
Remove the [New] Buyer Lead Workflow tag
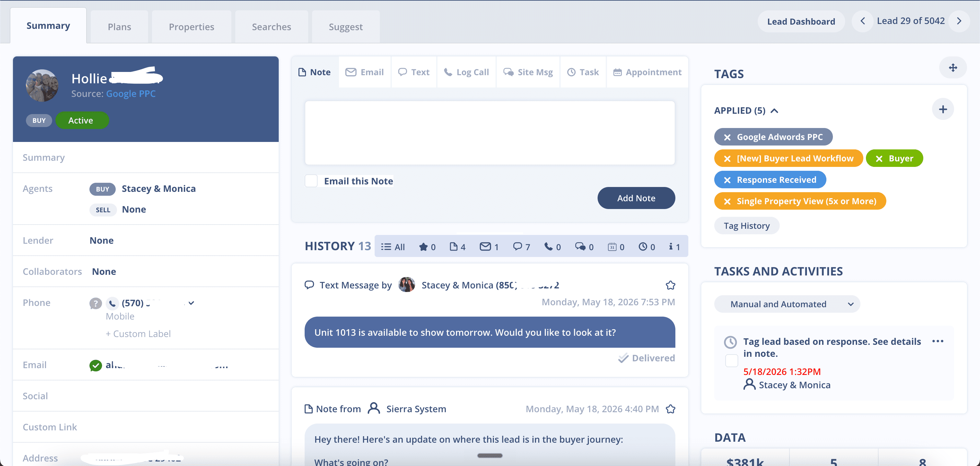tap(727, 159)
